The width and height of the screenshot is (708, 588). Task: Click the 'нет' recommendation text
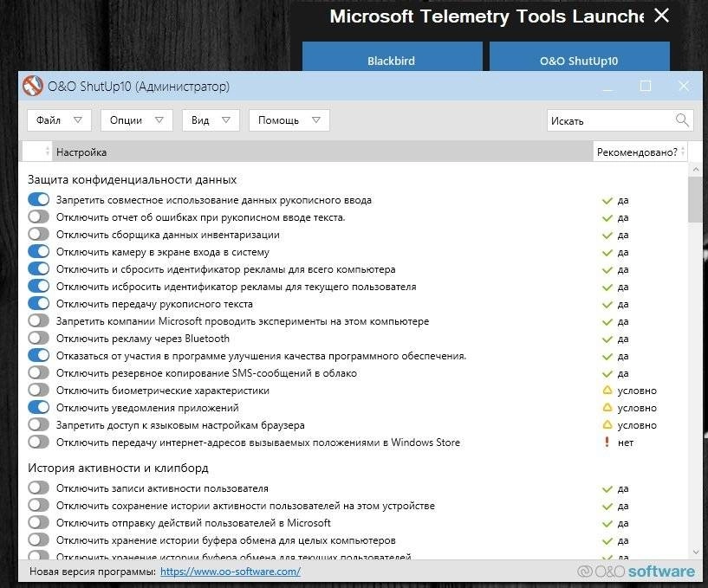point(626,443)
